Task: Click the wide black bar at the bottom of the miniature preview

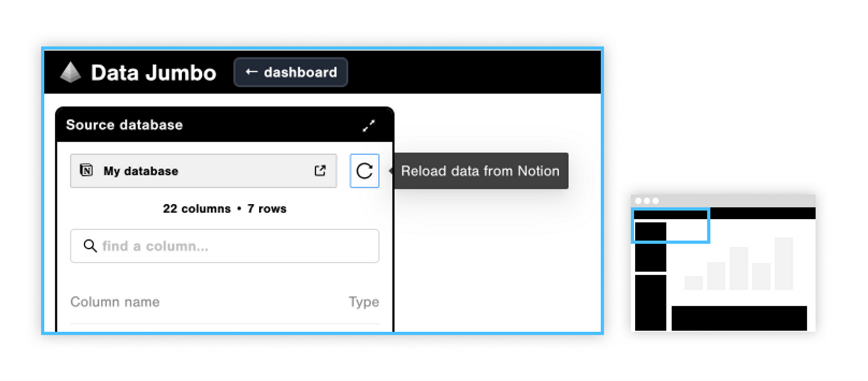Action: [x=739, y=318]
